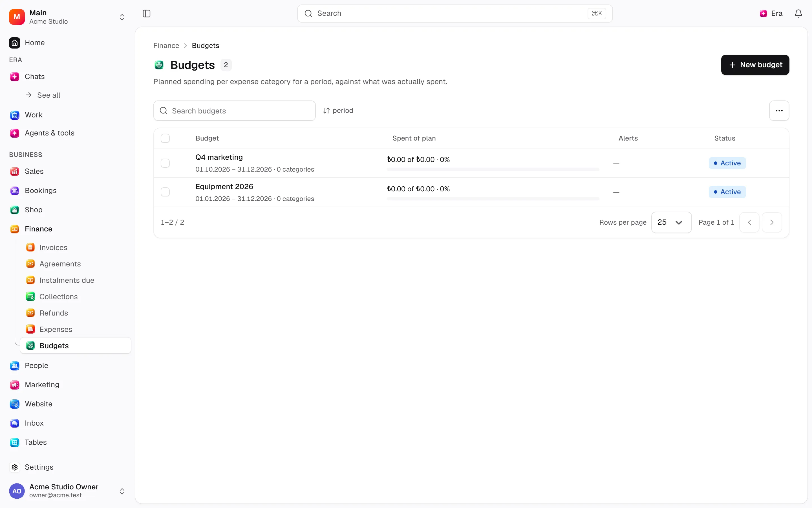Open the three-dots more options menu
Viewport: 812px width, 508px height.
point(779,111)
